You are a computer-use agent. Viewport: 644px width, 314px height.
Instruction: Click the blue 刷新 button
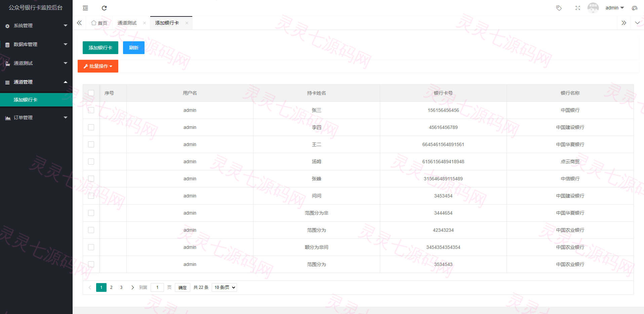134,48
